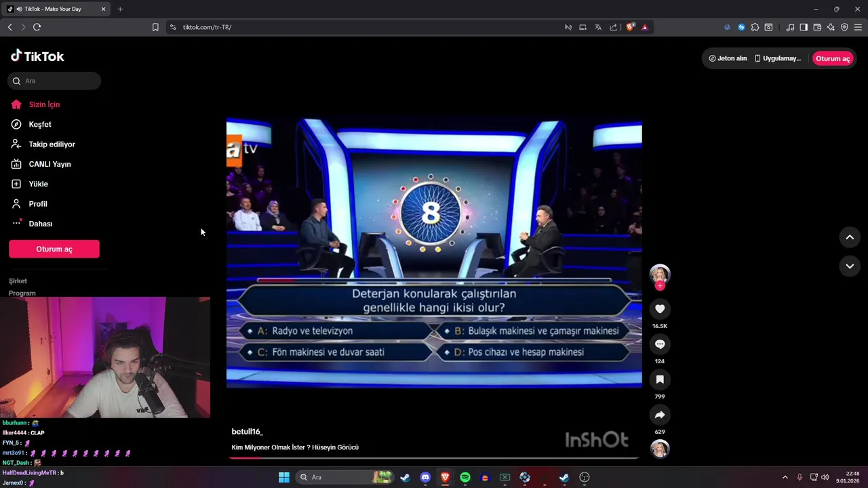Screen dimensions: 868x488
Task: Click Jeton alın coins button
Action: click(728, 58)
